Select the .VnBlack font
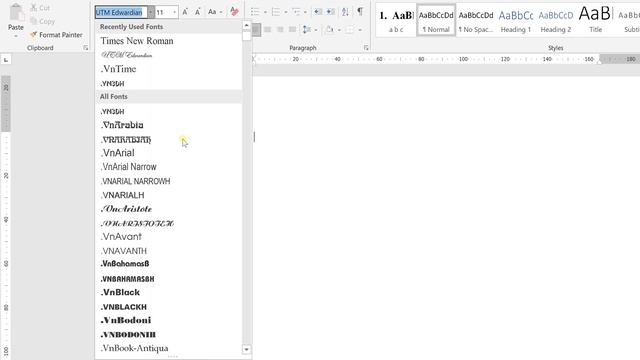 [169, 292]
